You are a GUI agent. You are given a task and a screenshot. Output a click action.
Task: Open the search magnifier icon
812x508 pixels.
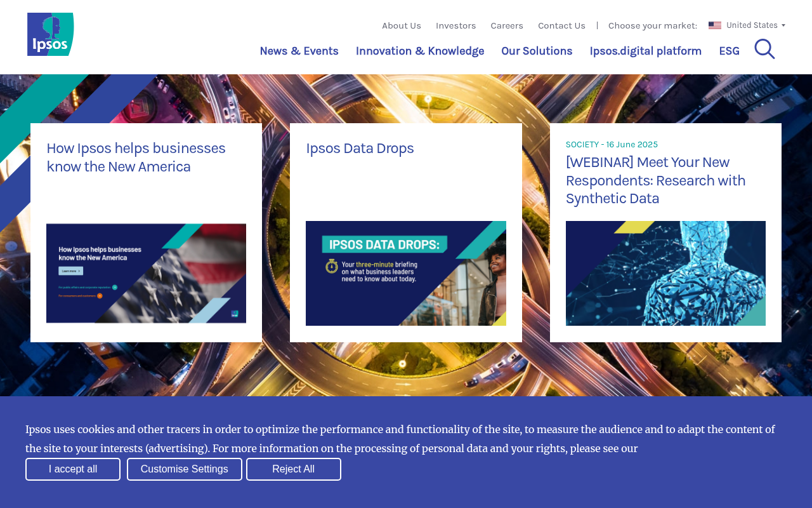point(764,49)
